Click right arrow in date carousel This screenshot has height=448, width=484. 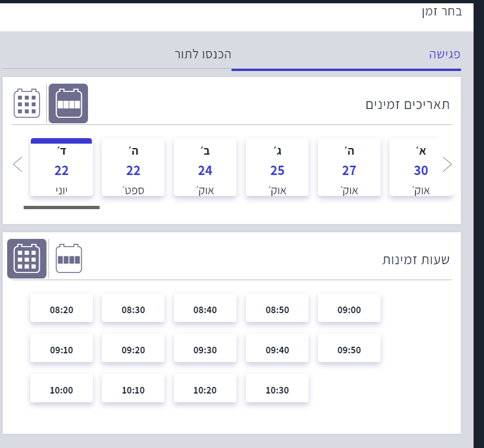(x=447, y=164)
